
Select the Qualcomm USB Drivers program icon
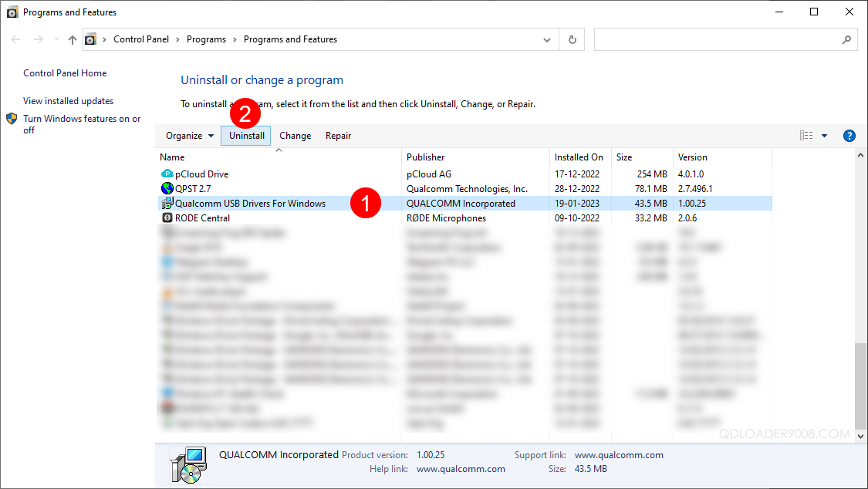[x=167, y=203]
